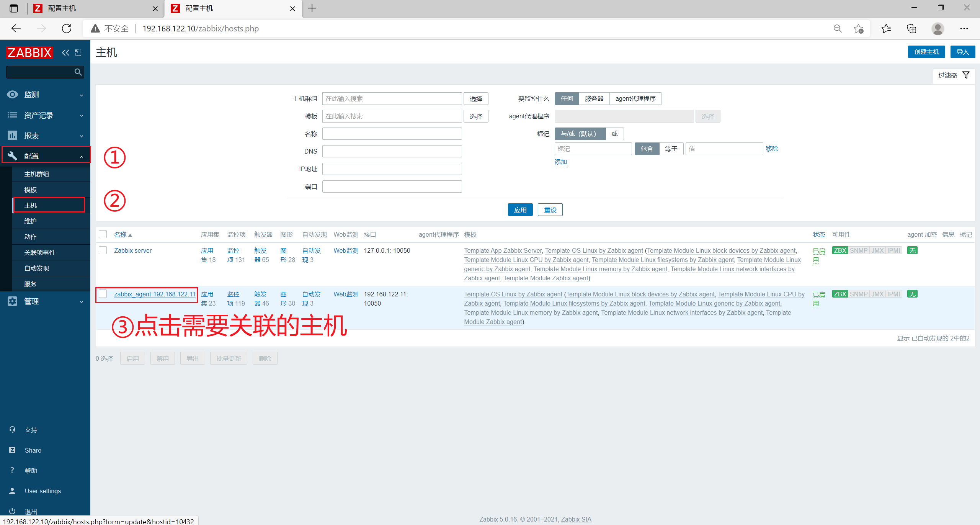Click the 移除 tag link
This screenshot has height=525, width=980.
[x=772, y=149]
